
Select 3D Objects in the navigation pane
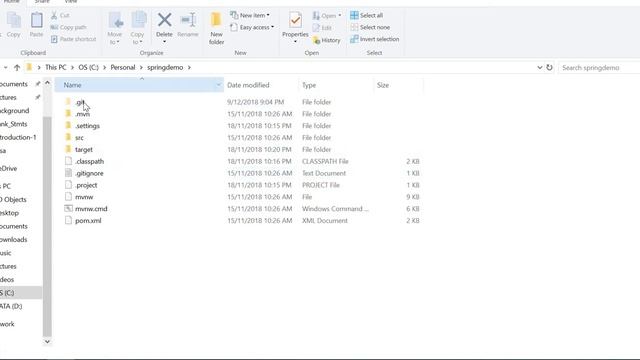click(13, 200)
